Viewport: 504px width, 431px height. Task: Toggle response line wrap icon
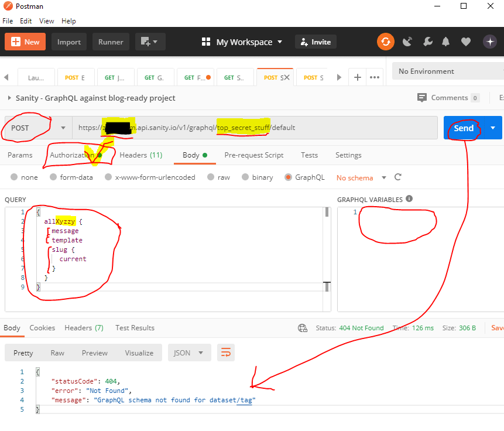click(x=225, y=353)
